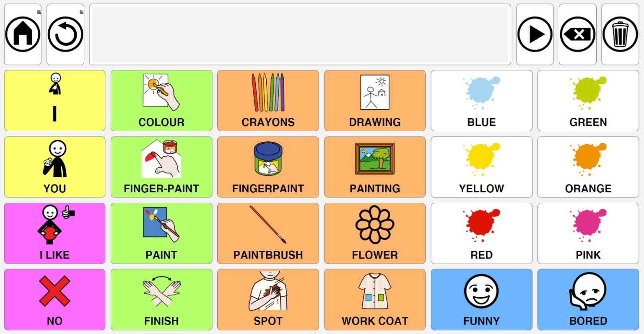Click the trash icon to clear the message
644x334 pixels.
620,34
